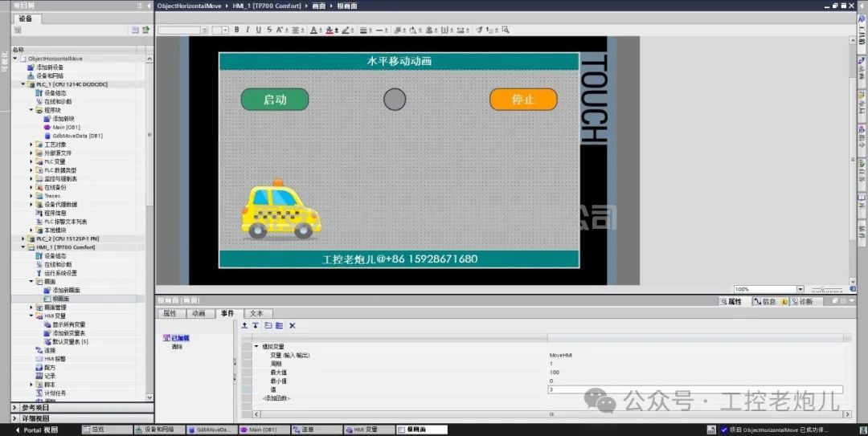Click the Underline formatting icon
The height and width of the screenshot is (436, 868).
point(258,31)
